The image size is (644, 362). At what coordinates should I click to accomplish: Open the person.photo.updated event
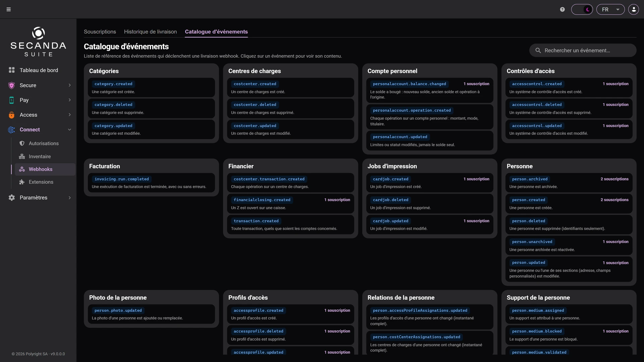pos(151,314)
